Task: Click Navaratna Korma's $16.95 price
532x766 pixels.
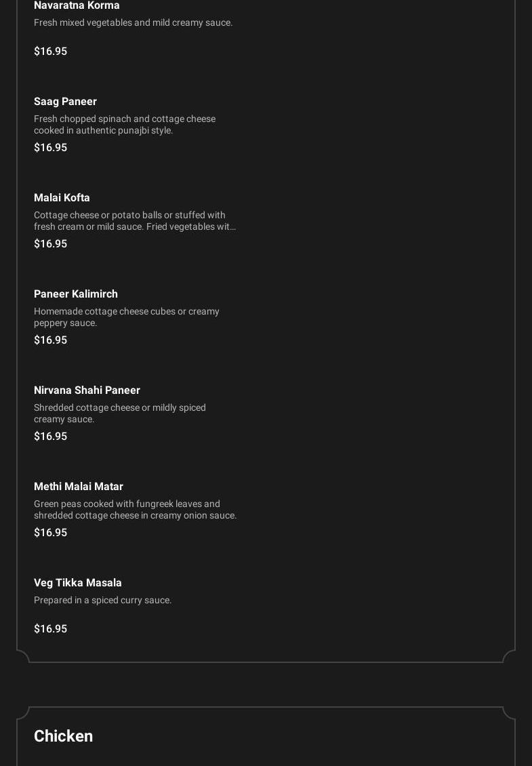Action: point(50,51)
